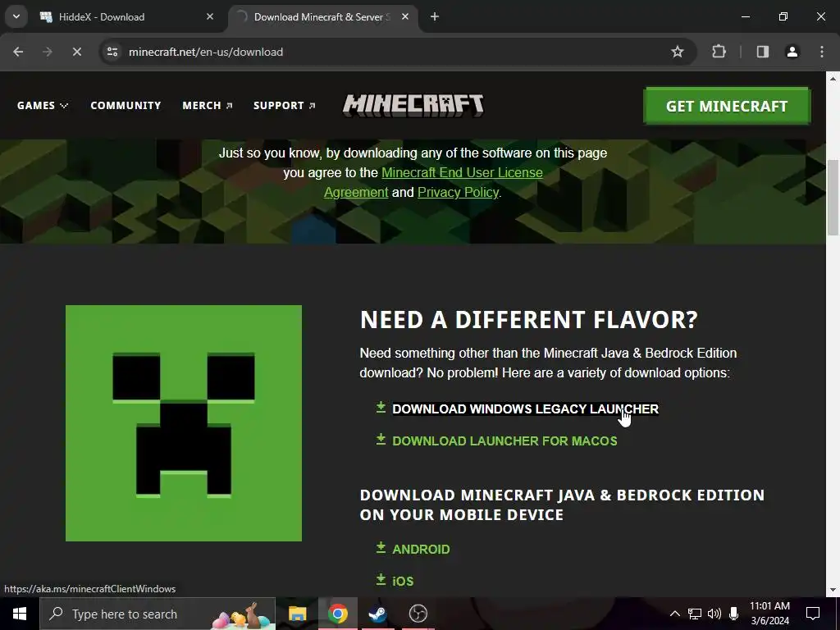Stop loading the page
840x630 pixels.
tap(76, 52)
